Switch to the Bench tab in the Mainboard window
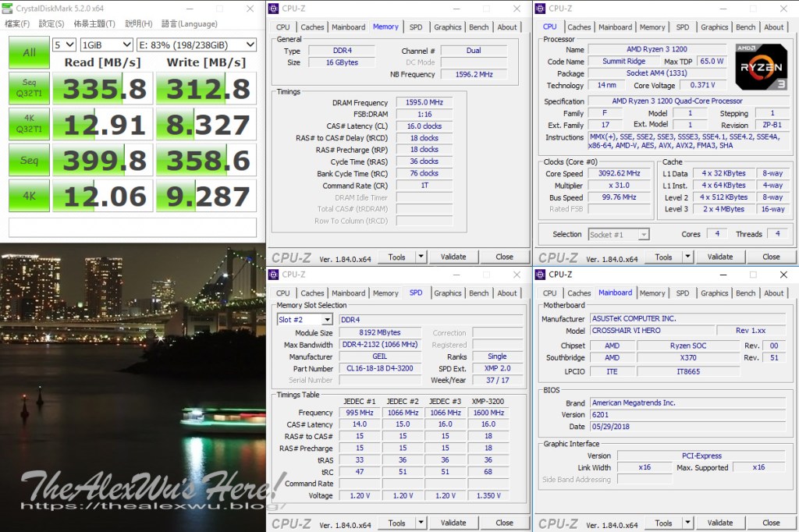 pyautogui.click(x=746, y=293)
